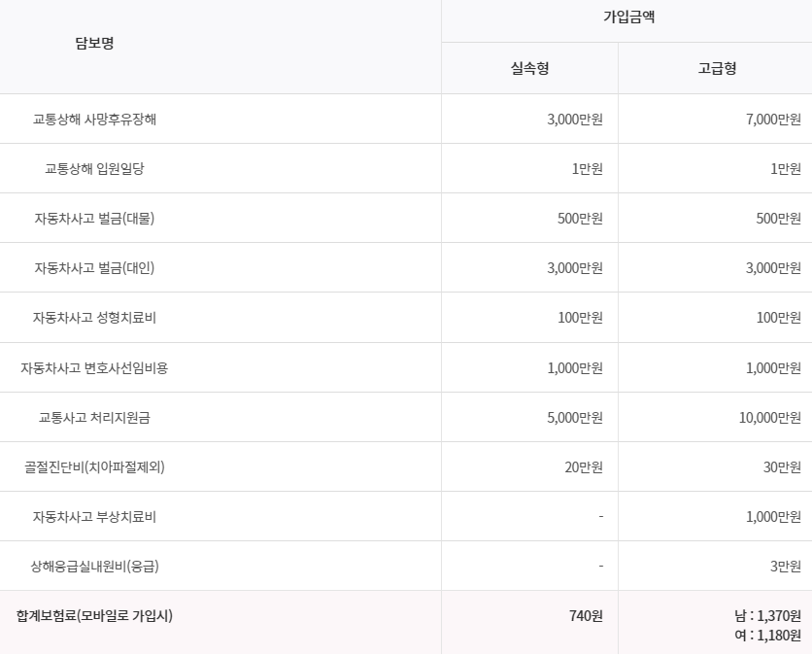Click 상해응급실내원비(응급) coverage name
The image size is (812, 655).
click(x=94, y=567)
